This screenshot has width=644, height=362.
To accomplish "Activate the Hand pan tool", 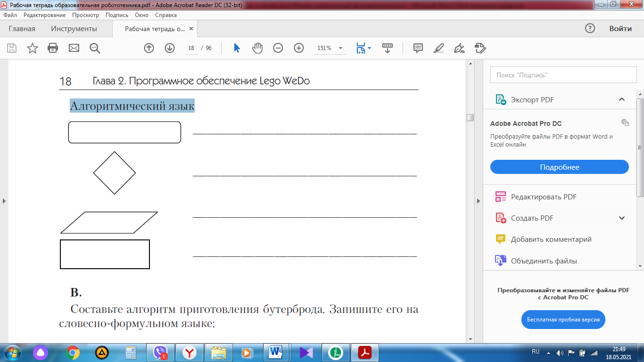I will (257, 48).
